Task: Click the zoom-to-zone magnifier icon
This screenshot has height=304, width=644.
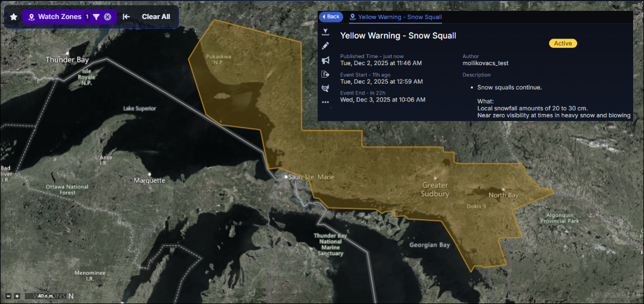Action: click(325, 88)
